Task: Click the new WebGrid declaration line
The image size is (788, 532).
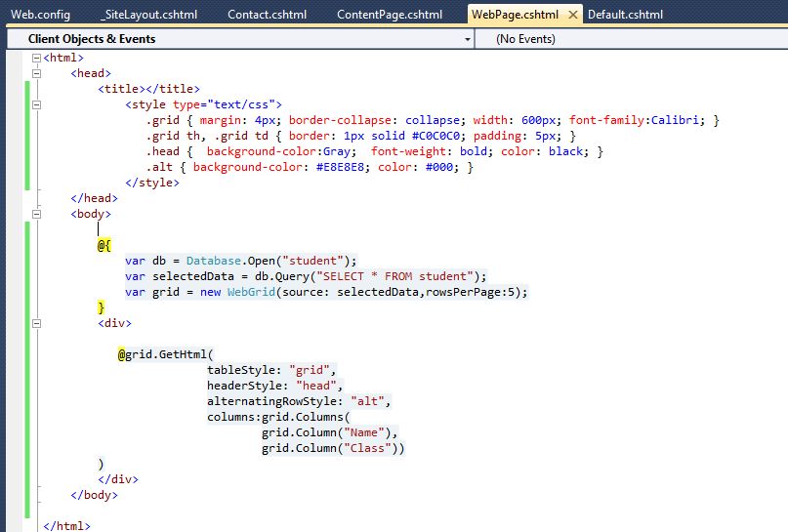Action: coord(327,292)
